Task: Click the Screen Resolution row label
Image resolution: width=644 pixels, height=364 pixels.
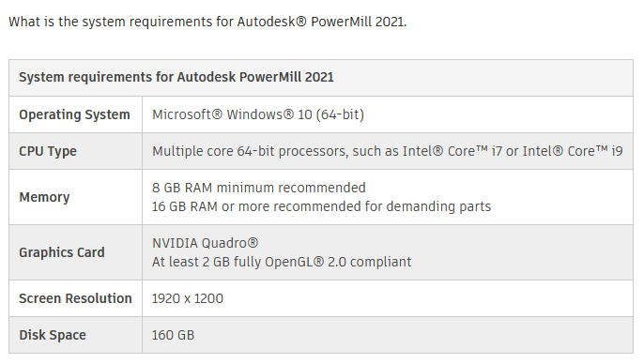Action: tap(75, 298)
